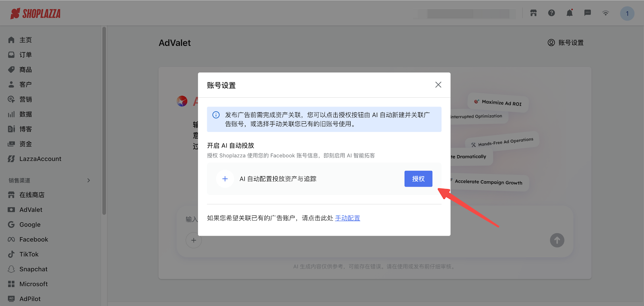This screenshot has height=306, width=644.
Task: Expand the 销售渠道 section chevron
Action: click(x=89, y=181)
